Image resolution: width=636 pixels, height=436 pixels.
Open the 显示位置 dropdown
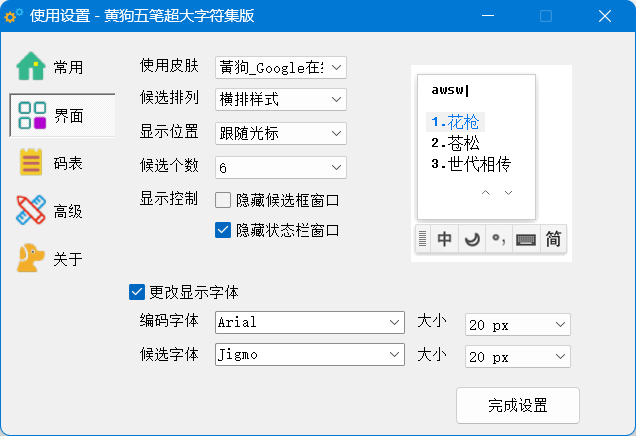click(x=280, y=133)
